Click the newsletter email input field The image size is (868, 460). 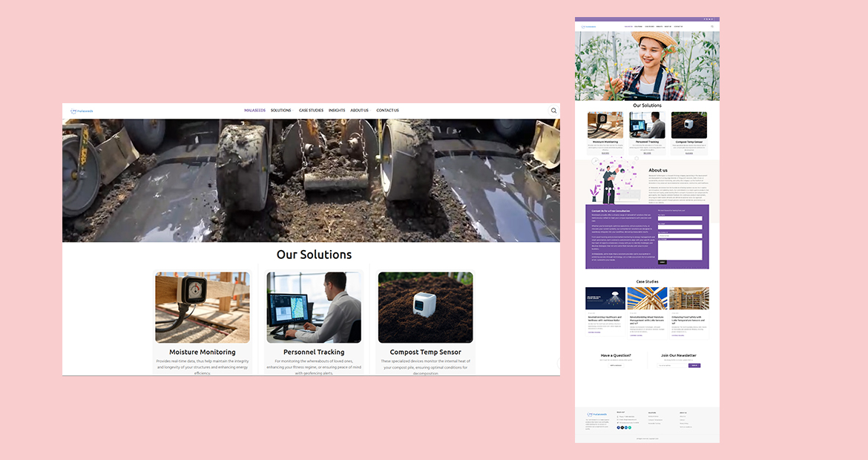click(673, 365)
